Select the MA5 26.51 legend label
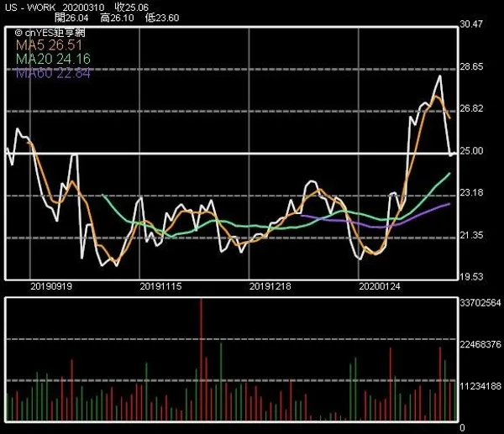 [x=49, y=45]
